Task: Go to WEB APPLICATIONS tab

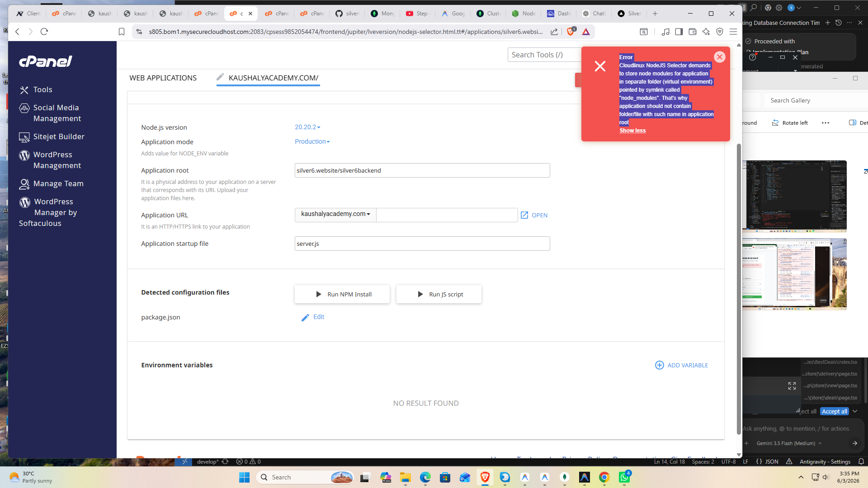Action: [163, 78]
